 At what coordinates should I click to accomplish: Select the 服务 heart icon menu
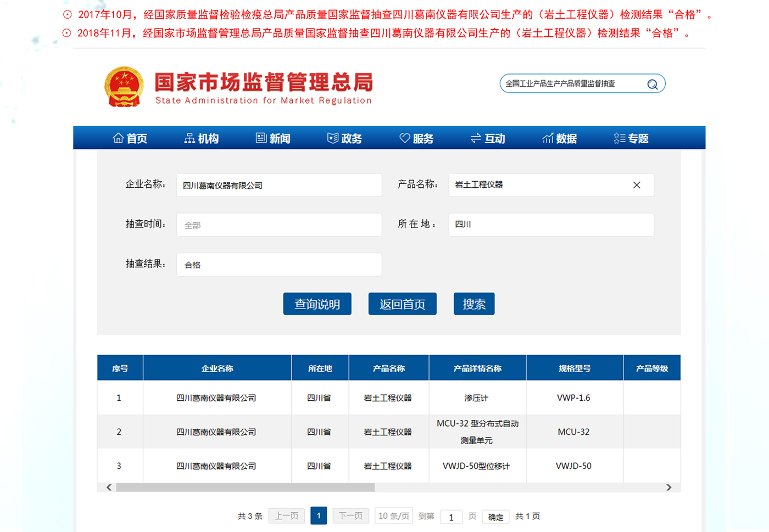click(416, 138)
